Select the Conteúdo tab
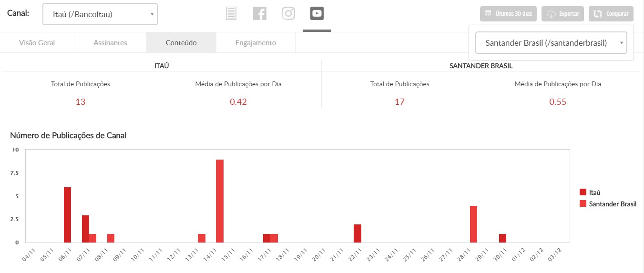This screenshot has height=273, width=644. pos(181,43)
